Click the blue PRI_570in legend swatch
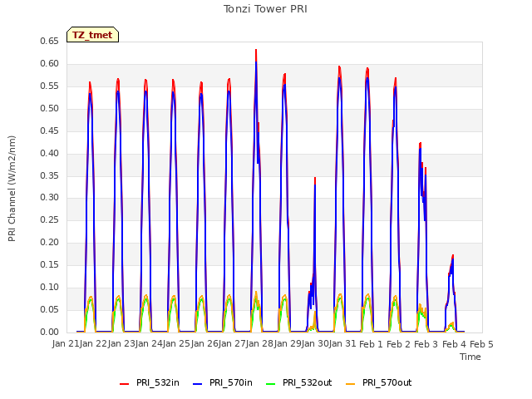The image size is (532, 399). coord(198,384)
